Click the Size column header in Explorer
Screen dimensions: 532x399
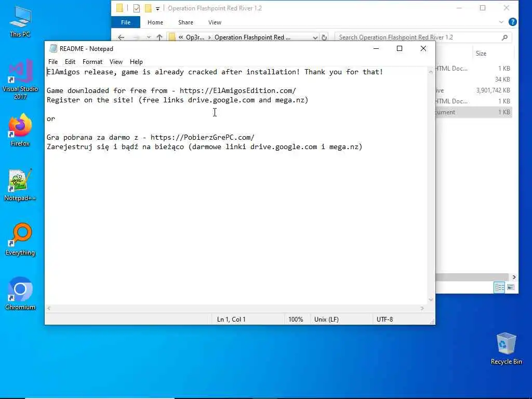coord(481,54)
